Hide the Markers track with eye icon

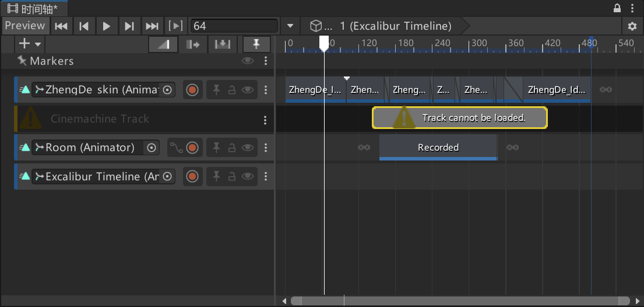point(248,61)
